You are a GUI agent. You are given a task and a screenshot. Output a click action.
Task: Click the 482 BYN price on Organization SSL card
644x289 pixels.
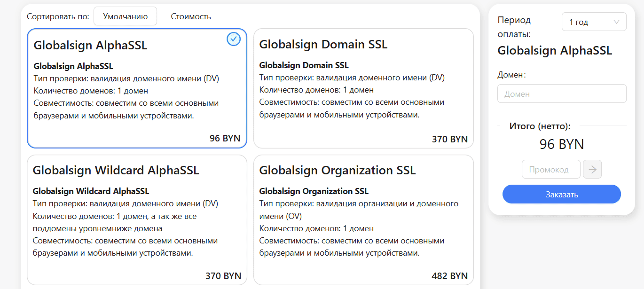tap(450, 276)
